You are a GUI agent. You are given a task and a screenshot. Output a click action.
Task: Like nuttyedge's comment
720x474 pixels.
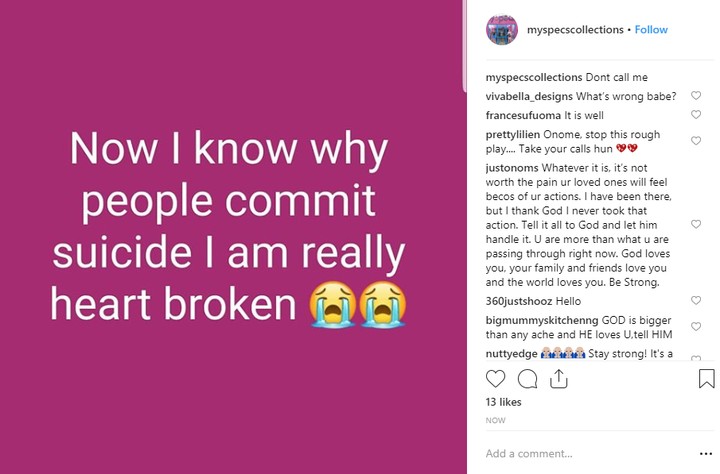[x=696, y=357]
